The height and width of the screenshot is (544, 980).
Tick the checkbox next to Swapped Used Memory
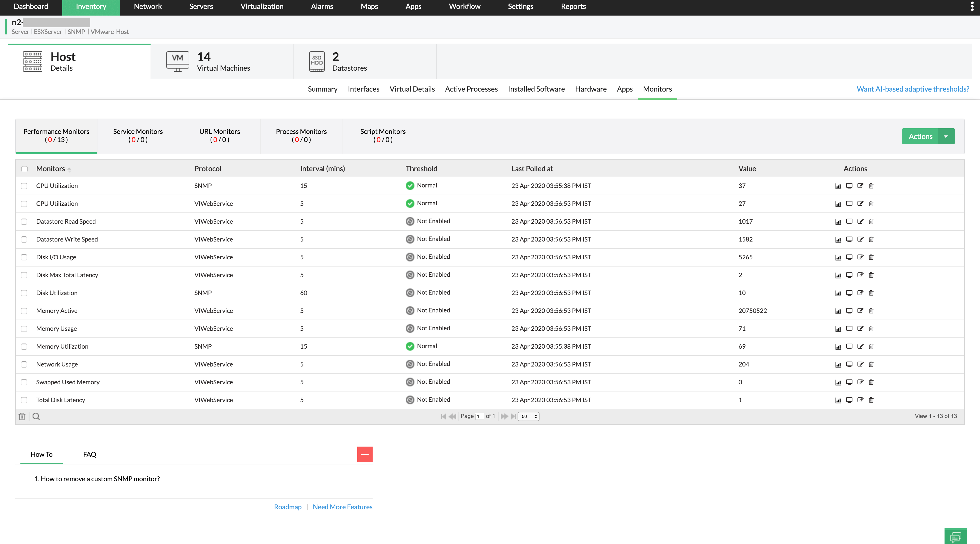pos(24,382)
